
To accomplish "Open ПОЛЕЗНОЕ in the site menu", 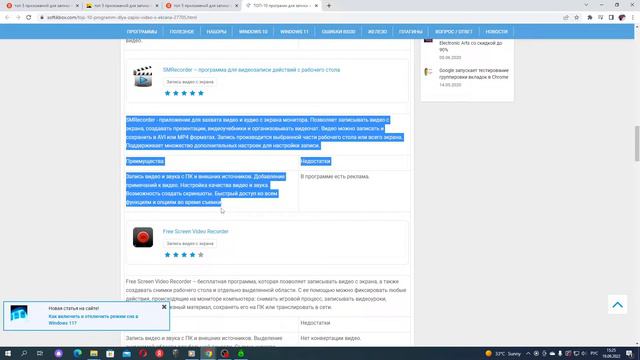I will tap(182, 31).
